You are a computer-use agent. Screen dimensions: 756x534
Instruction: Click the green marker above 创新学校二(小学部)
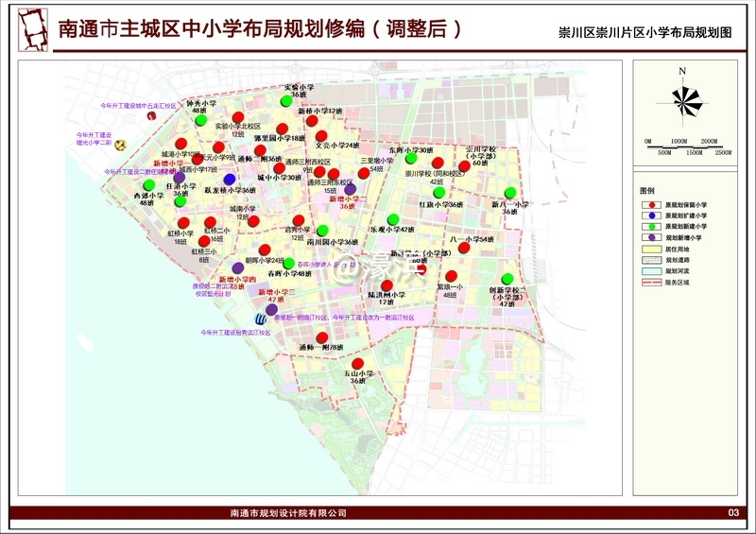(x=507, y=279)
